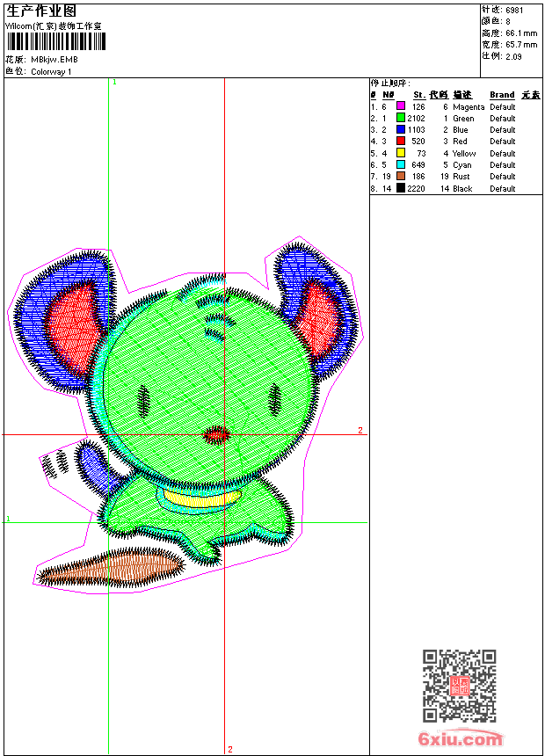Viewport: 545px width, 756px height.
Task: Select the 'Magenta' description text
Action: click(x=469, y=107)
